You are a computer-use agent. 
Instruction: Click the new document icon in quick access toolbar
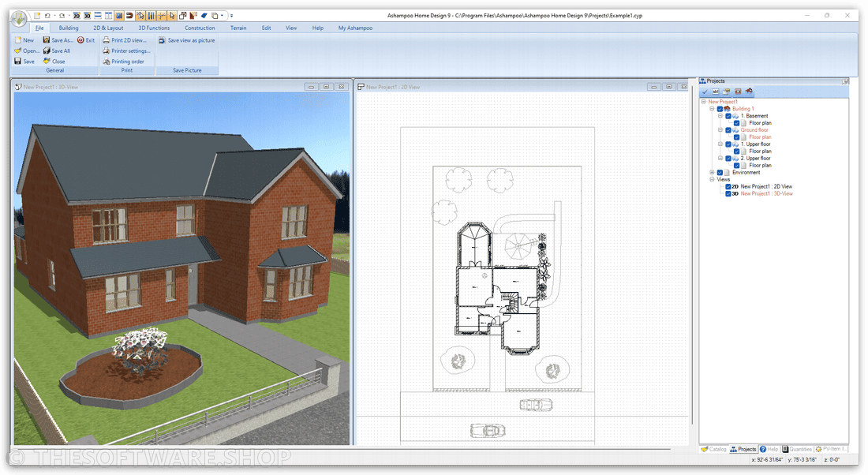coord(36,16)
